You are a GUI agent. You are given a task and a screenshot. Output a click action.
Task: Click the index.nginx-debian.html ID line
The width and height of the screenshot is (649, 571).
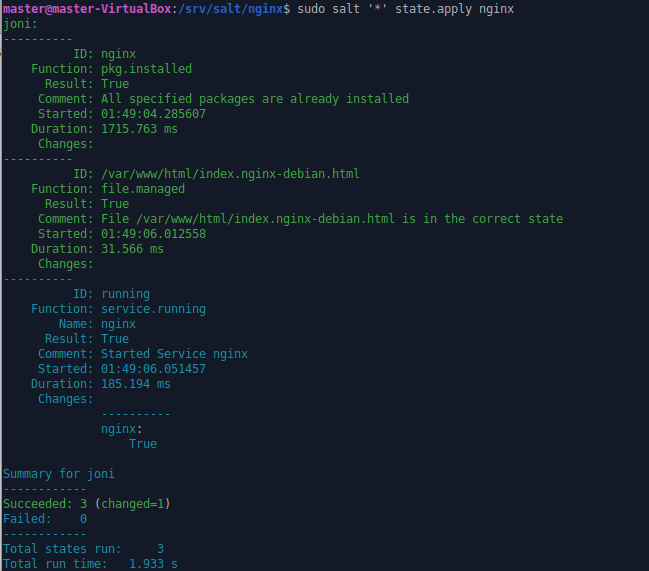(230, 174)
